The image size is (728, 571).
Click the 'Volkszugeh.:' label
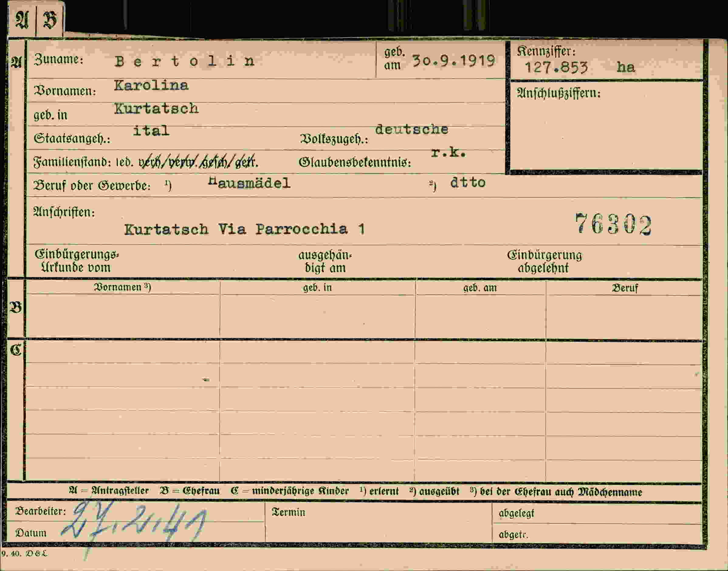(334, 139)
